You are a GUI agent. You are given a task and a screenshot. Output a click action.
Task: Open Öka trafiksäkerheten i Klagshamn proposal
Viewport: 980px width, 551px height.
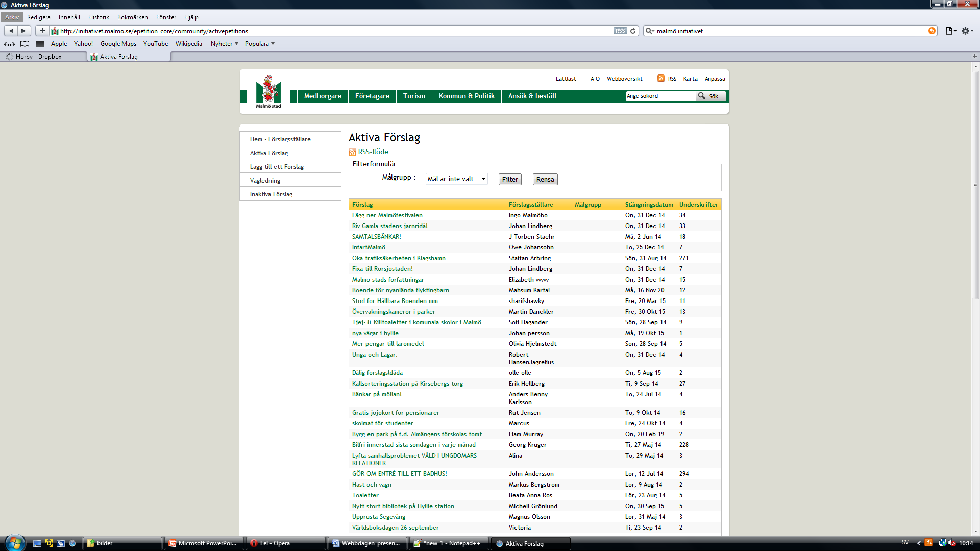pyautogui.click(x=399, y=258)
